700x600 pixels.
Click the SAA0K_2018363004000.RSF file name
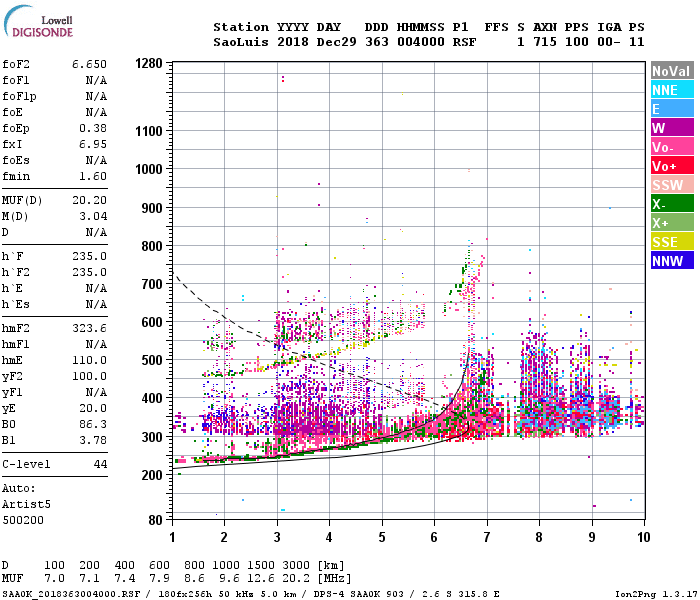tap(71, 594)
